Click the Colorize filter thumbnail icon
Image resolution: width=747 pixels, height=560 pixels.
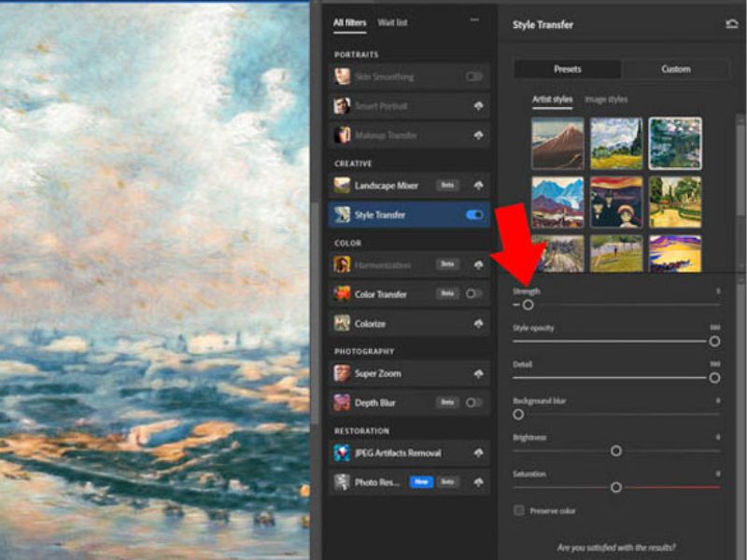(342, 323)
